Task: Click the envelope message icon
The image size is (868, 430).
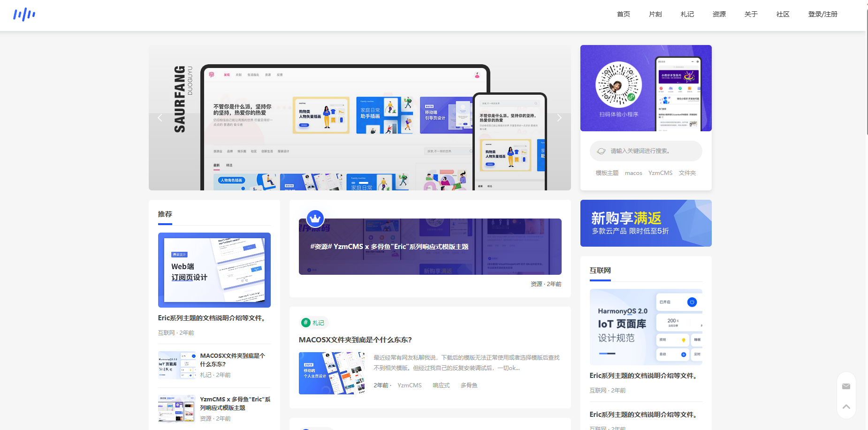Action: click(x=846, y=386)
